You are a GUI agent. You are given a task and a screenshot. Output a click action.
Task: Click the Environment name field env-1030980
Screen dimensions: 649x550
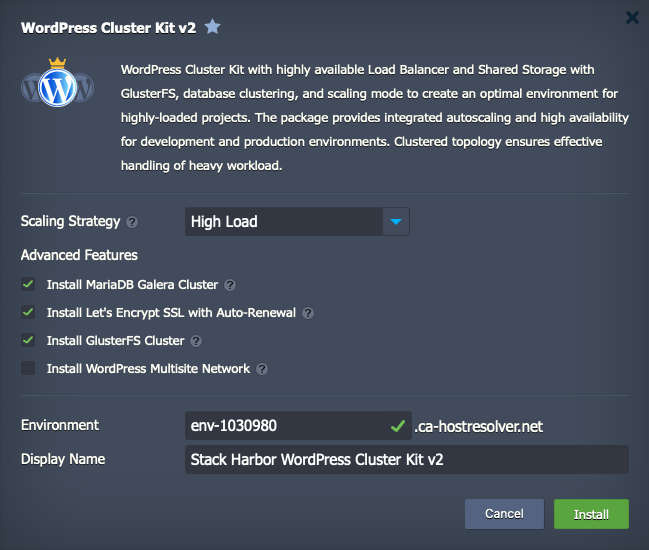[298, 425]
